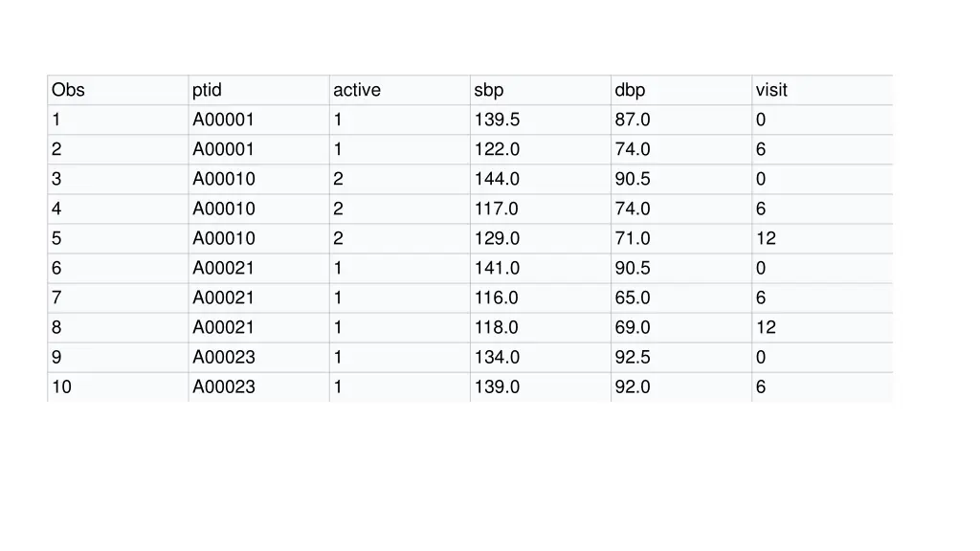The height and width of the screenshot is (551, 980).
Task: Click the active column header
Action: pyautogui.click(x=357, y=90)
